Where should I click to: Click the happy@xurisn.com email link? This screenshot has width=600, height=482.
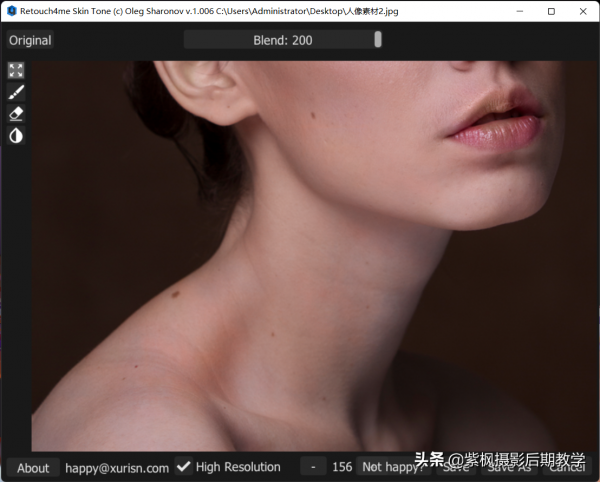117,467
